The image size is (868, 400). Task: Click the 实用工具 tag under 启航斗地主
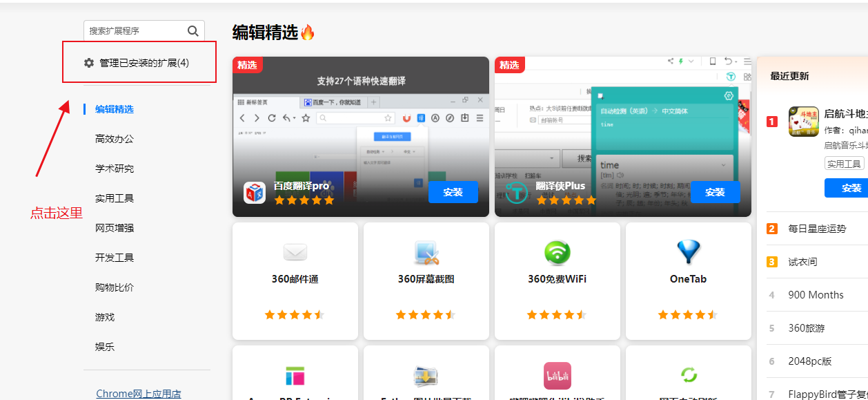tap(844, 164)
